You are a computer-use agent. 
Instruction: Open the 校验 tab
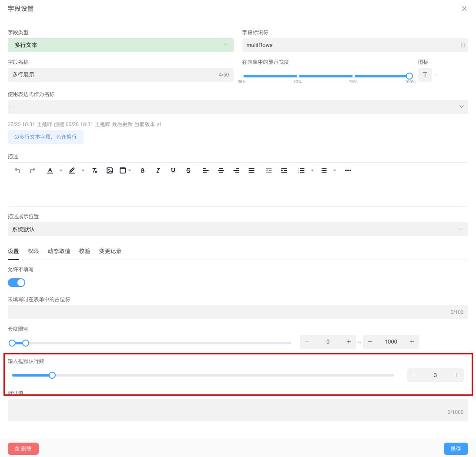(x=85, y=251)
